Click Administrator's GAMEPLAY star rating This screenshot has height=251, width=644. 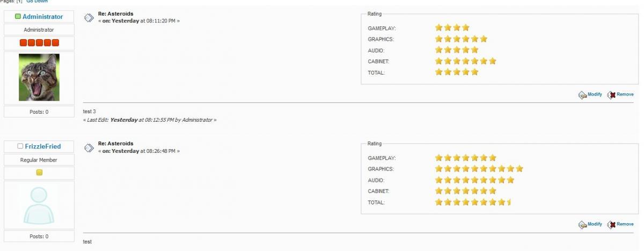(x=452, y=28)
